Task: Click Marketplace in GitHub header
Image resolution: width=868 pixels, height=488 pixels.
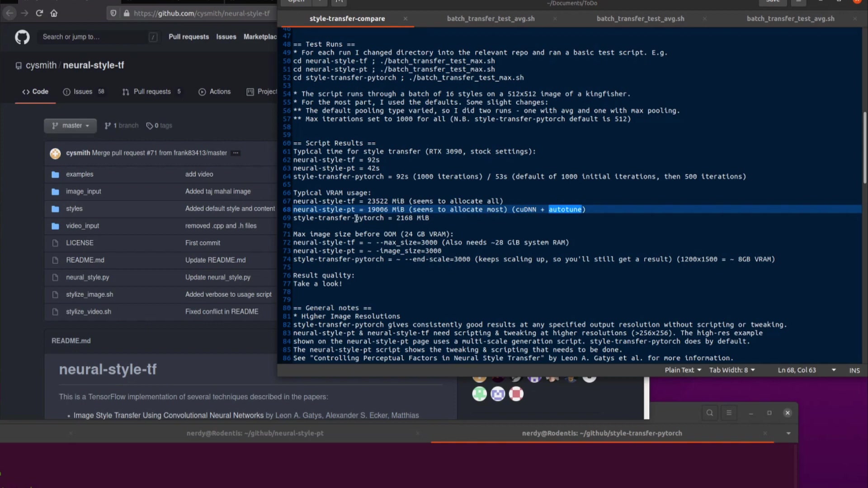Action: pyautogui.click(x=260, y=37)
